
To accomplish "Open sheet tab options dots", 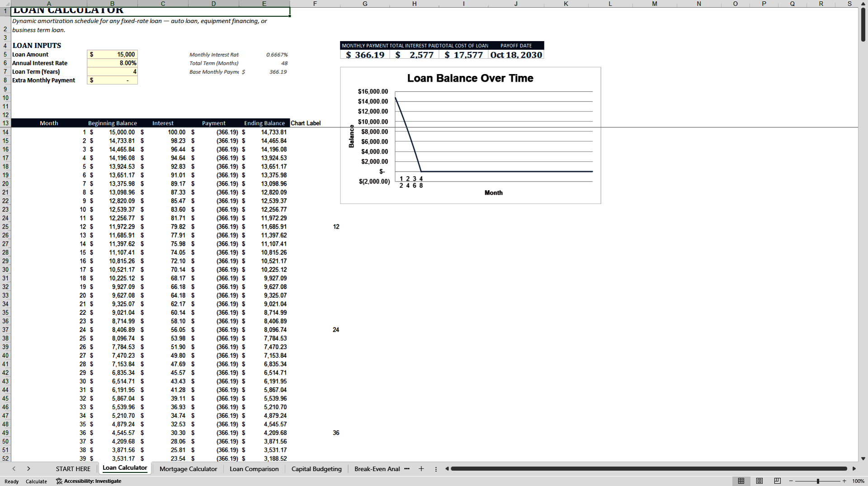I will [x=436, y=469].
